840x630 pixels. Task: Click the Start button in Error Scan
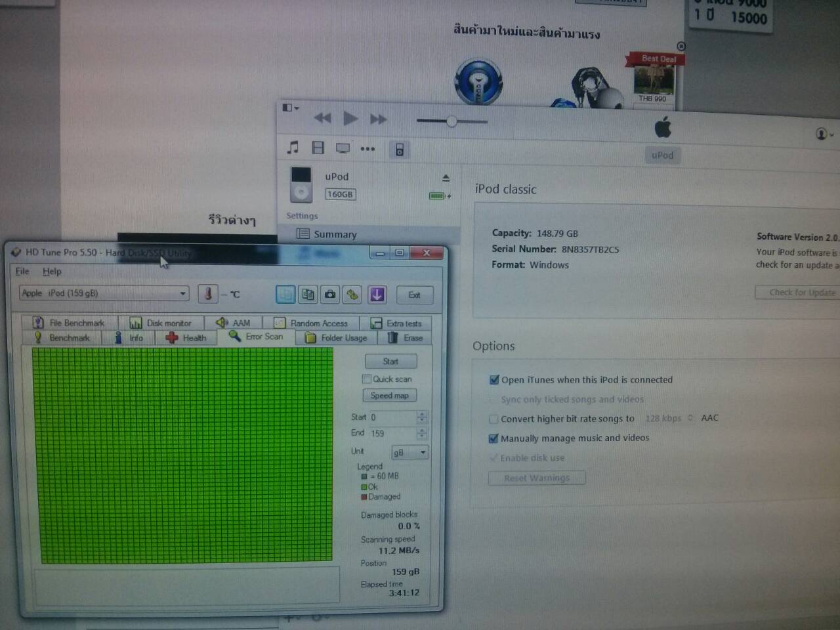(390, 361)
